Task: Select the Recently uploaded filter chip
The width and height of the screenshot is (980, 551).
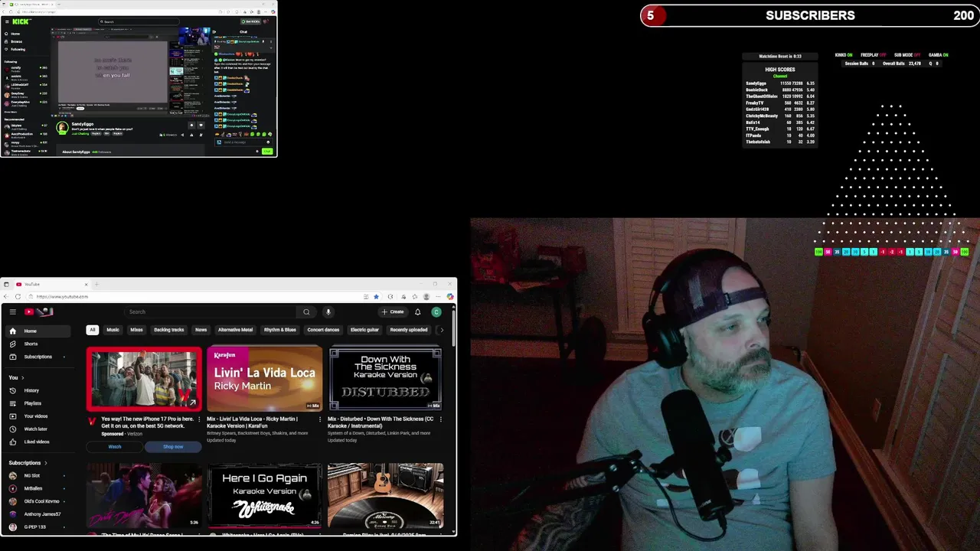Action: (x=409, y=330)
